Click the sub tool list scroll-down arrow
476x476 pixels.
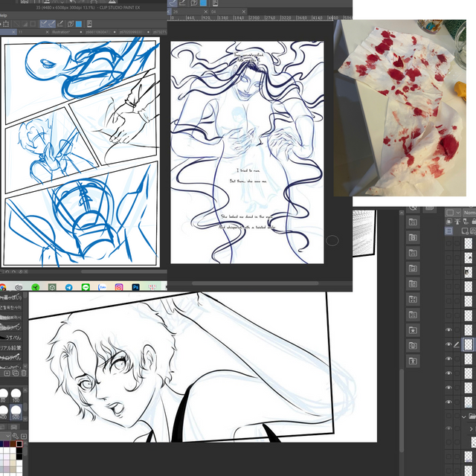(25, 366)
